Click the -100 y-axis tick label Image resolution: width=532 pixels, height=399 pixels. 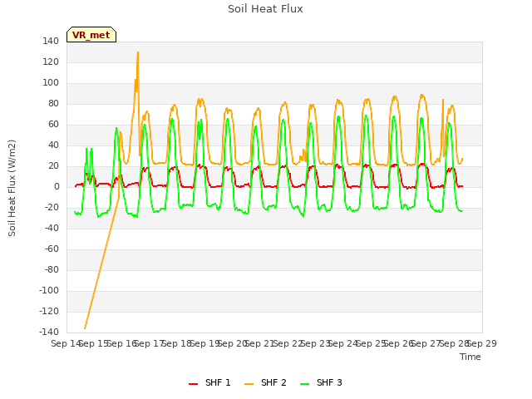coord(49,290)
